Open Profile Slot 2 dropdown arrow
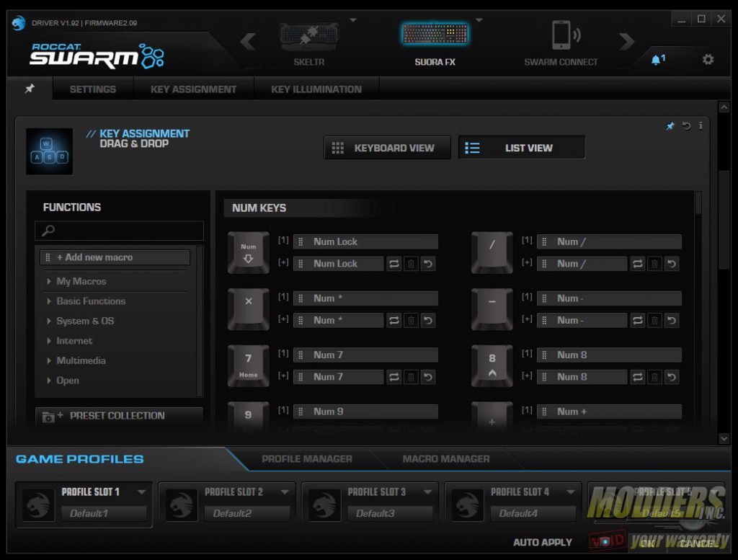Image resolution: width=738 pixels, height=560 pixels. click(x=284, y=492)
